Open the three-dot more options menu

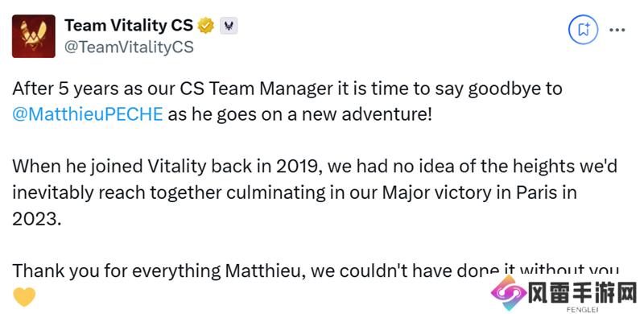pyautogui.click(x=617, y=30)
